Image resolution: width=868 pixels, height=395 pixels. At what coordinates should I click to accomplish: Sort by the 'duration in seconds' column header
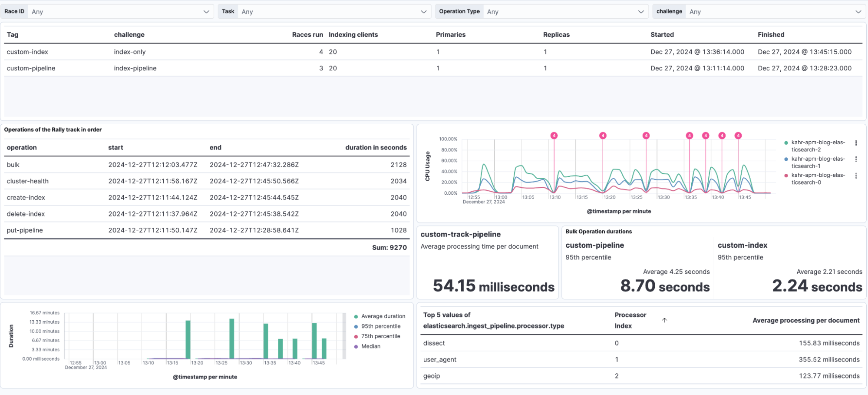[x=376, y=148]
